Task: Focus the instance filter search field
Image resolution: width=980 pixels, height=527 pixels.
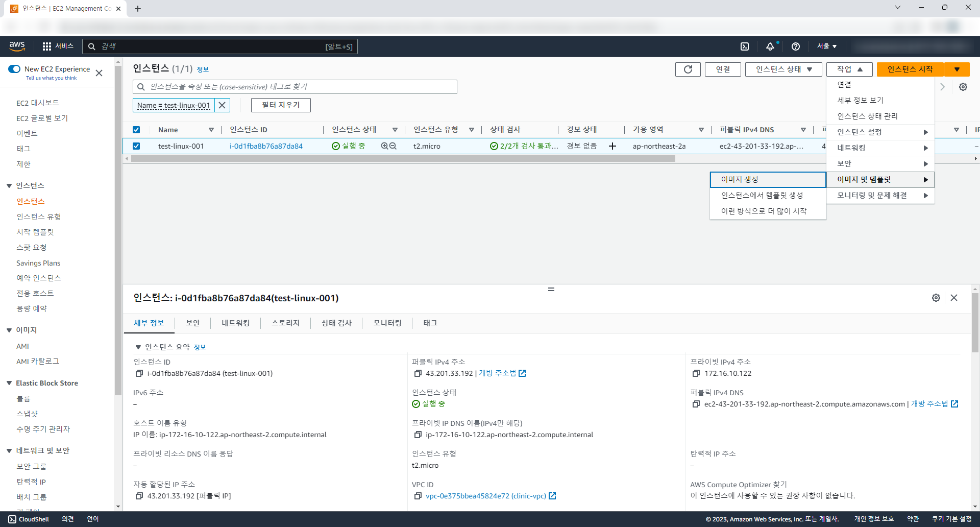Action: point(295,87)
